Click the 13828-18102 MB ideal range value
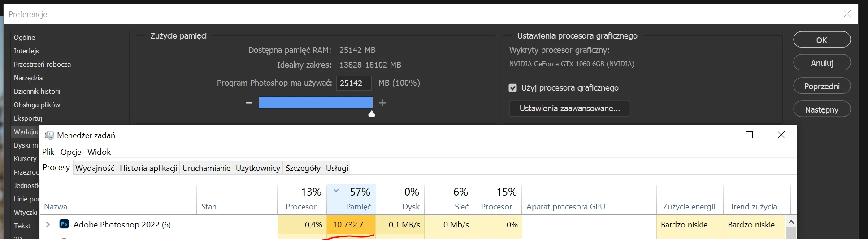868x240 pixels. coord(370,65)
